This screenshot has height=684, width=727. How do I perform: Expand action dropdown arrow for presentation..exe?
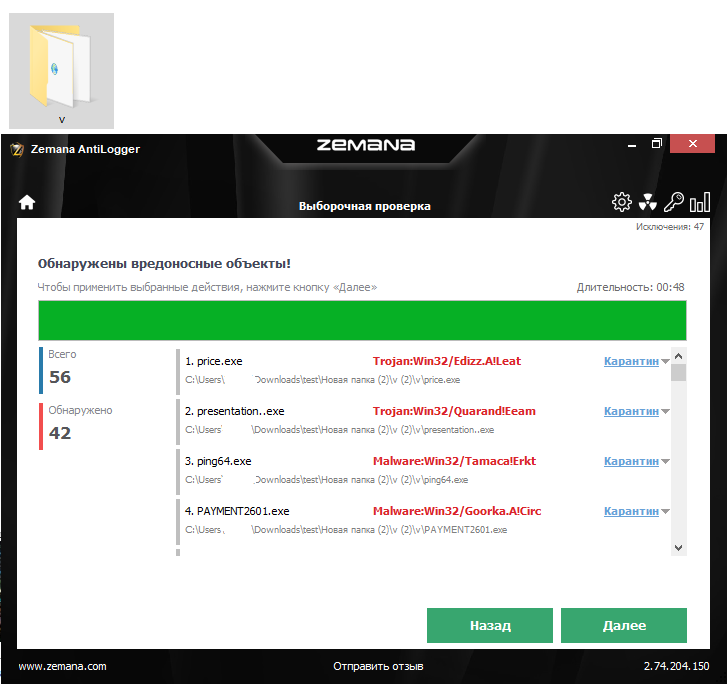coord(665,411)
